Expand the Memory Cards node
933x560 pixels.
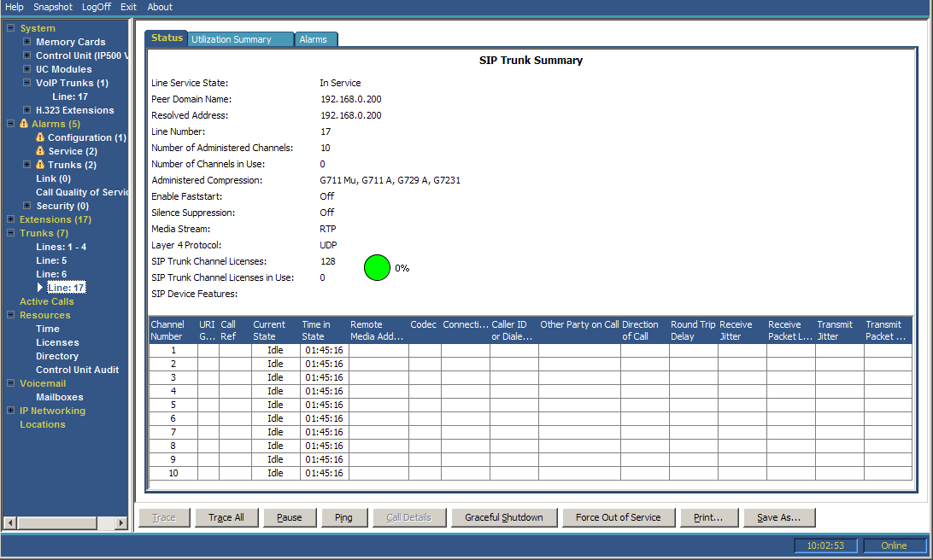pyautogui.click(x=26, y=42)
